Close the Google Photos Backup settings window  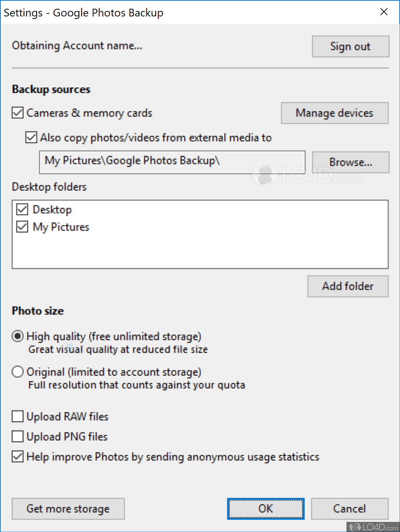click(384, 12)
